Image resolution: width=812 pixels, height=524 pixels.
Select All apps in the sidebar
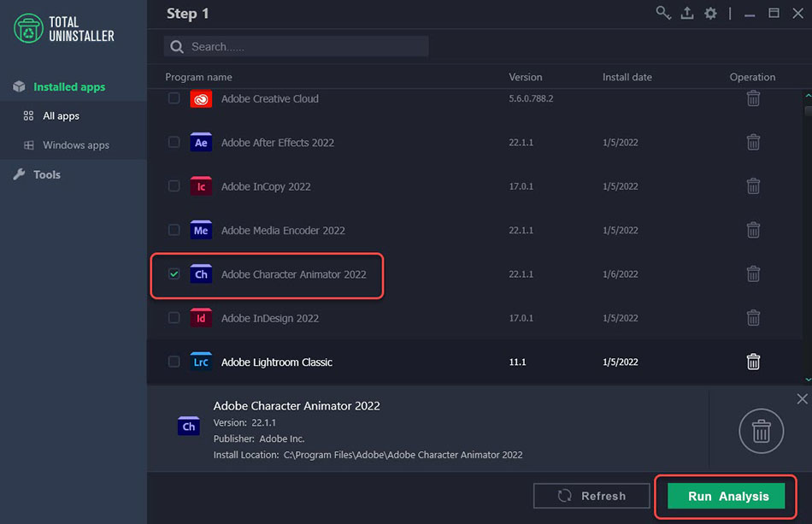point(61,116)
